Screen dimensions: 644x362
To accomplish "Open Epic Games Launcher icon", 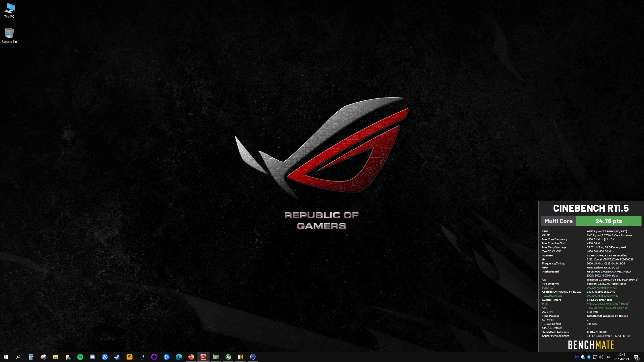I will 142,357.
